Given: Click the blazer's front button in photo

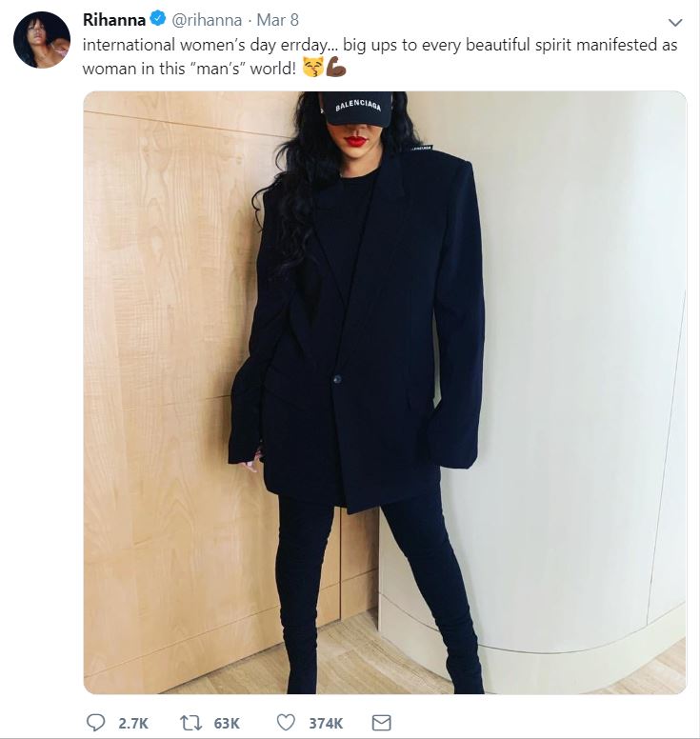Looking at the screenshot, I should pos(337,379).
